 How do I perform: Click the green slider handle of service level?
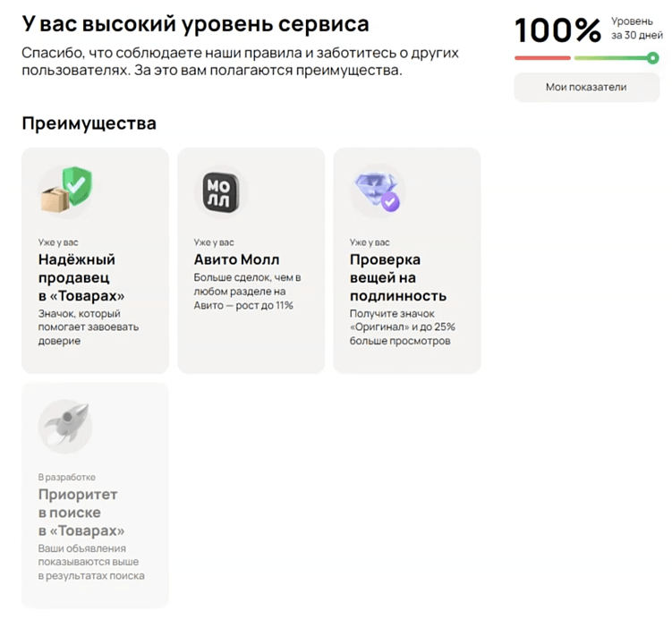(x=652, y=58)
